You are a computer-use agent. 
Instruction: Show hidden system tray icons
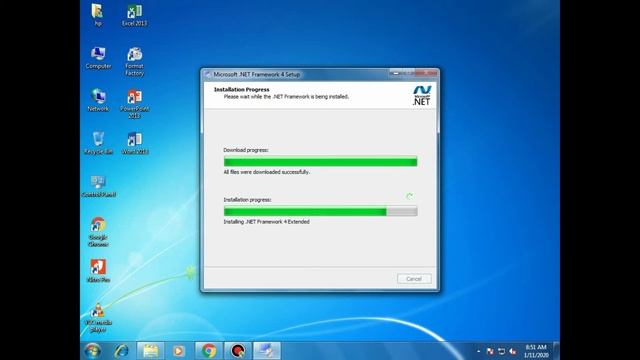coord(478,351)
